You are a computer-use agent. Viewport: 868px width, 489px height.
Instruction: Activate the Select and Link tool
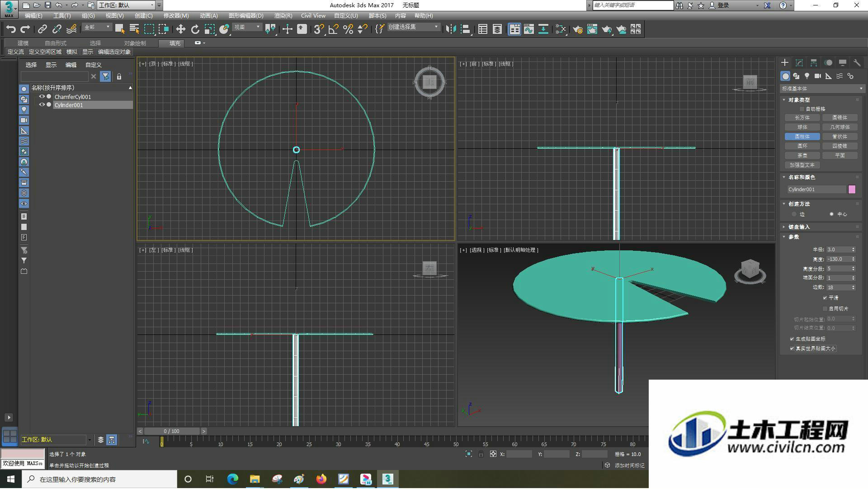coord(42,29)
